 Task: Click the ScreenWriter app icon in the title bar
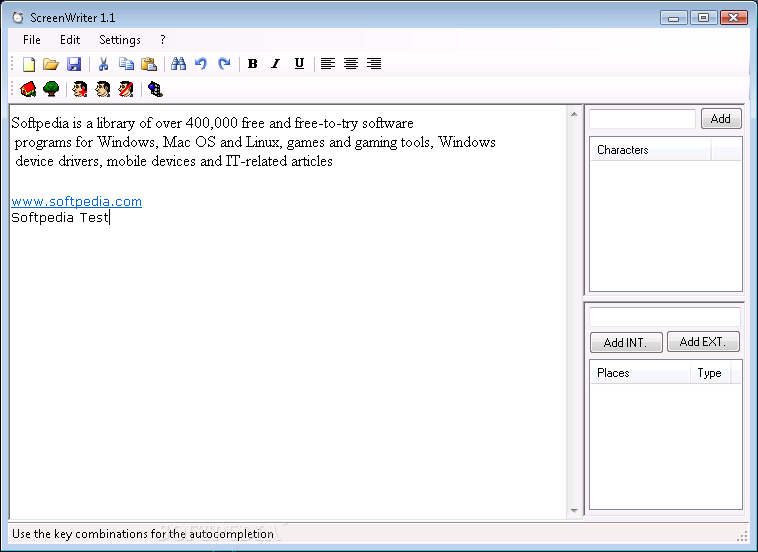tap(18, 18)
